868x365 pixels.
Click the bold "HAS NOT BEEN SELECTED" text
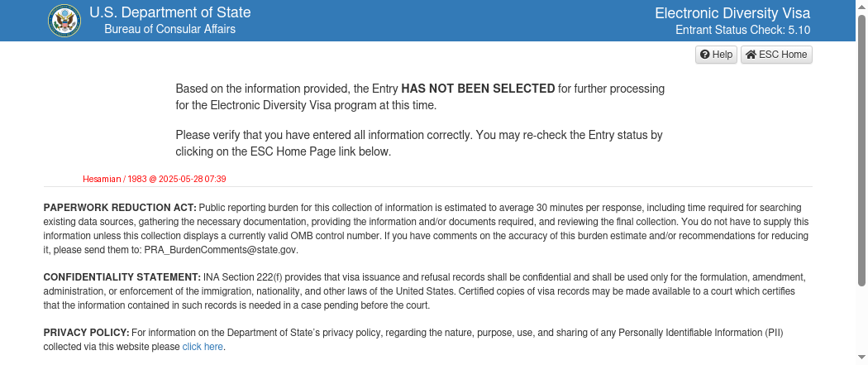pyautogui.click(x=478, y=89)
